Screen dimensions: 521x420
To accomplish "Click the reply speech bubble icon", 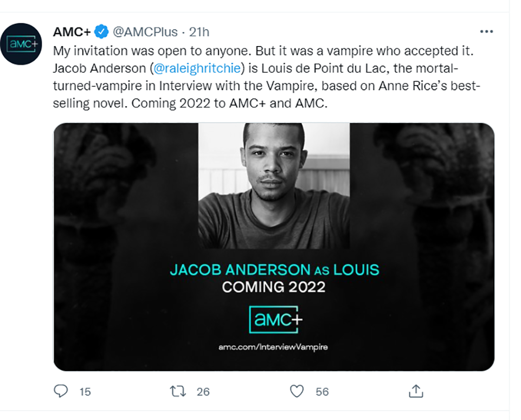I will (x=61, y=391).
